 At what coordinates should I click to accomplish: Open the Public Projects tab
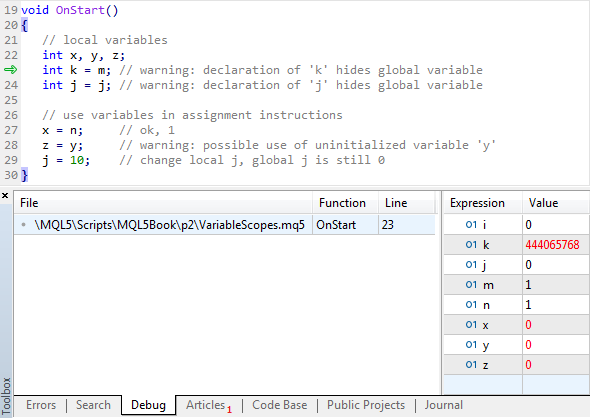366,405
